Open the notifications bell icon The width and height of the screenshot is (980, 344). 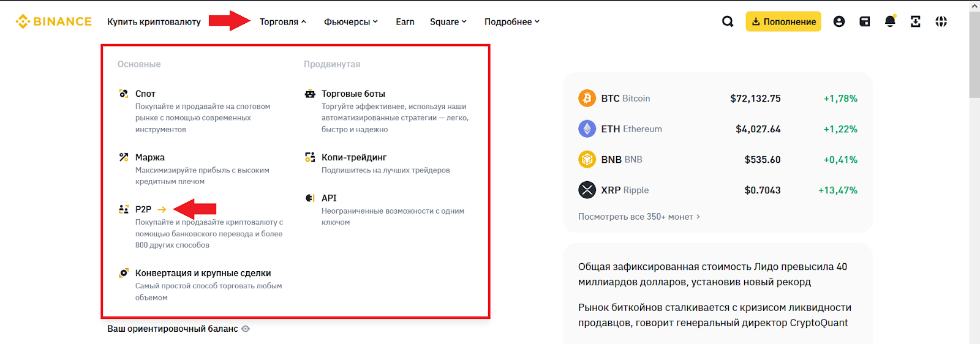coord(890,21)
